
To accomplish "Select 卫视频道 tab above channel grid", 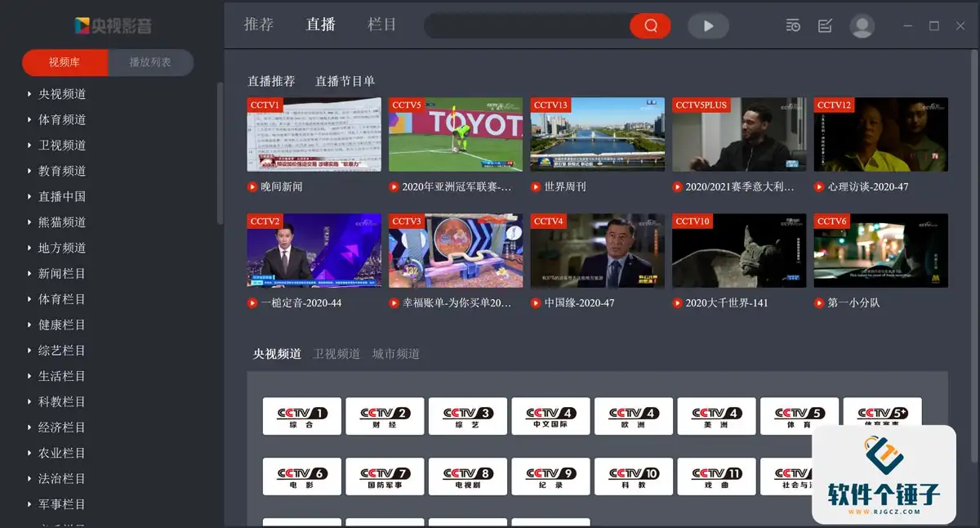I will coord(336,354).
